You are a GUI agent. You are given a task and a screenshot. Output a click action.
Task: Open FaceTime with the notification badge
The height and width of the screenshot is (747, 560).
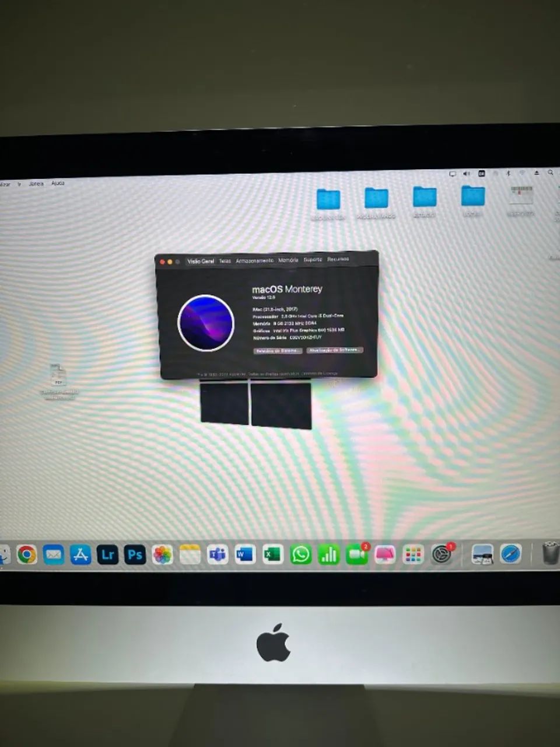coord(357,554)
